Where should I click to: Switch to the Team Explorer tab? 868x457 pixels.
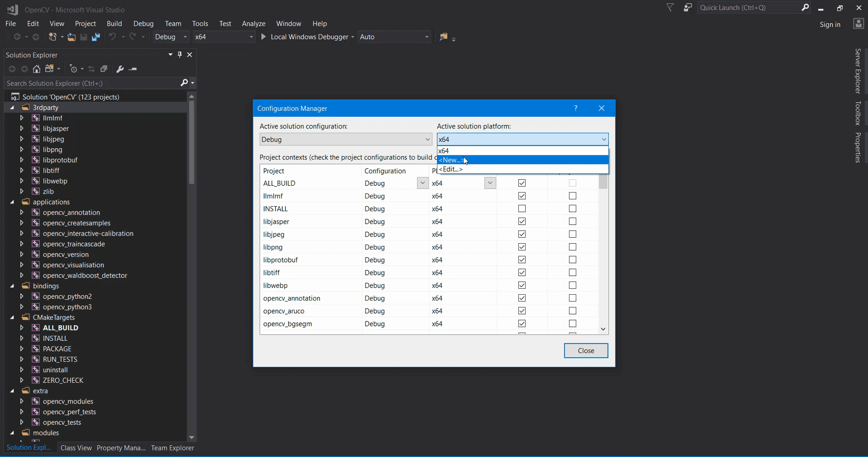coord(172,448)
